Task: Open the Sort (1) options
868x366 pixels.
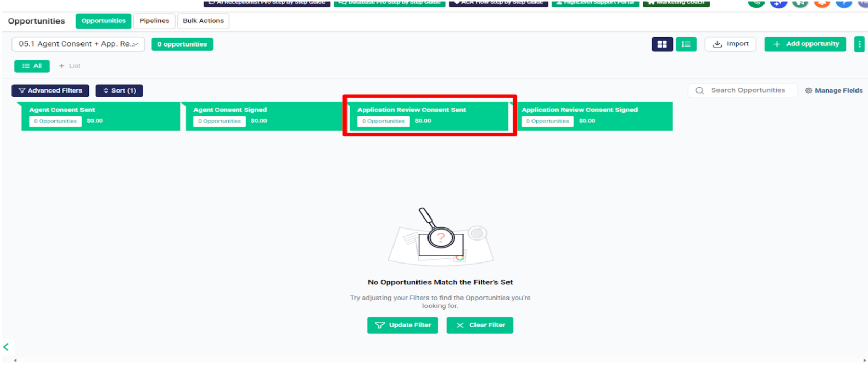Action: click(x=119, y=90)
